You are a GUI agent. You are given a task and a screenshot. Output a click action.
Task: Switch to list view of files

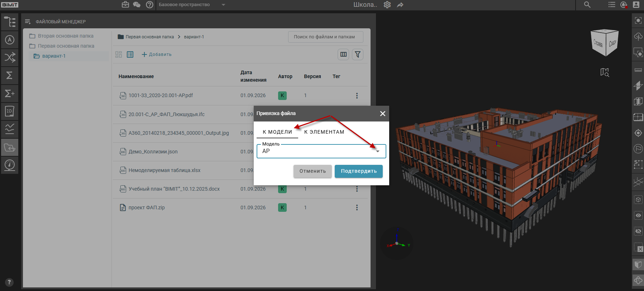pos(130,54)
